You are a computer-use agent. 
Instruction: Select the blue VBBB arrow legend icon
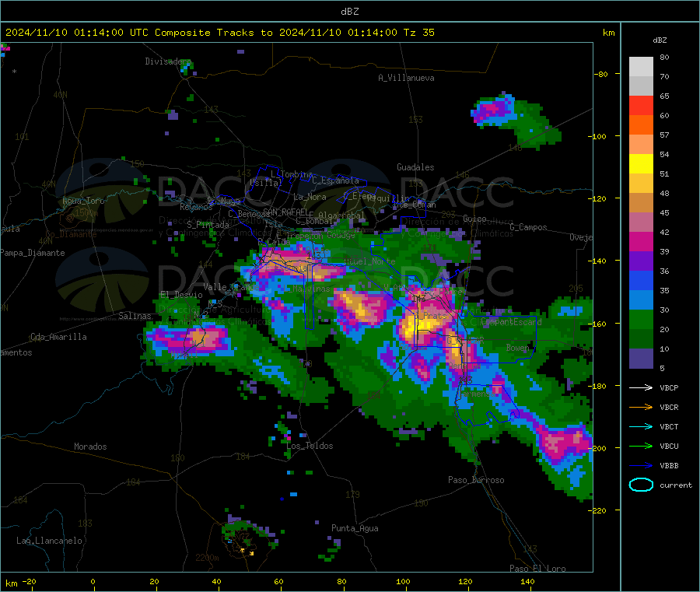641,466
